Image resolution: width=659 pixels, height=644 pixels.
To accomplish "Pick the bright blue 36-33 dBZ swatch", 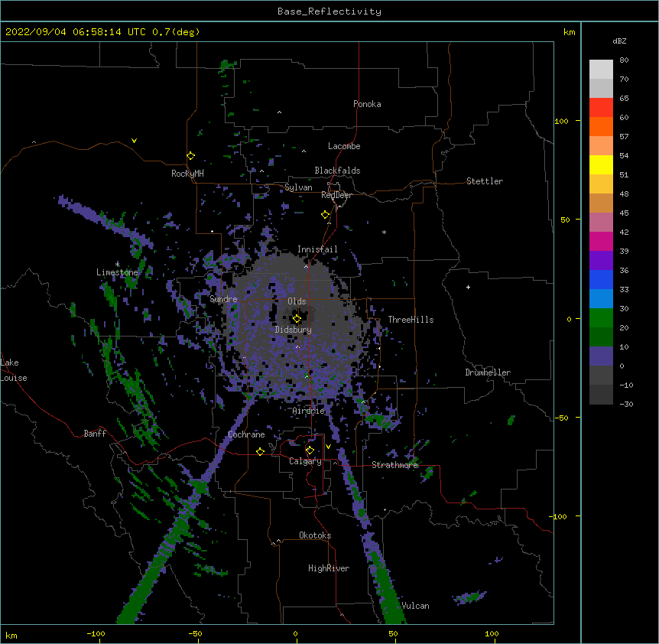I will (601, 279).
